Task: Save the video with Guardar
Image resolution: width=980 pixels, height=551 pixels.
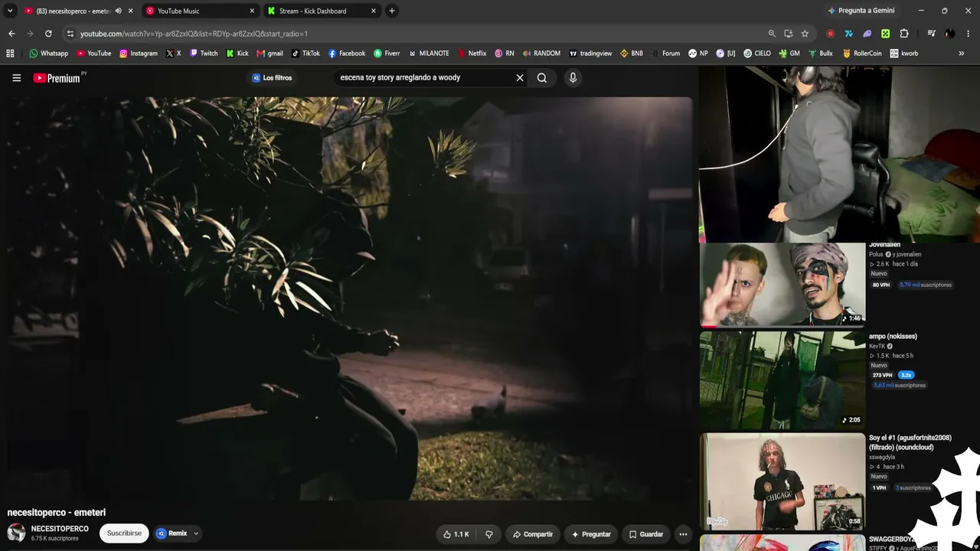Action: click(646, 534)
